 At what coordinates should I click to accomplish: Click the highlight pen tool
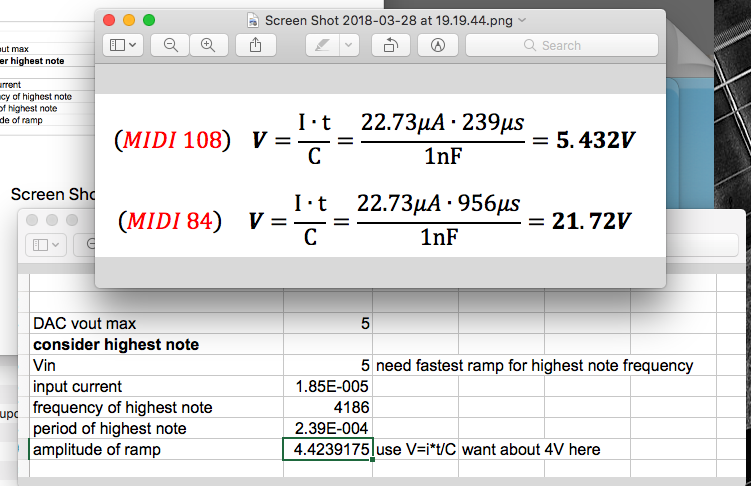point(320,45)
